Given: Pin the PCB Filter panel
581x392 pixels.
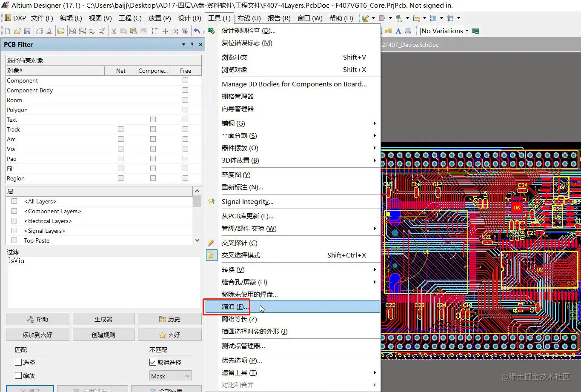Looking at the screenshot, I should [x=192, y=44].
